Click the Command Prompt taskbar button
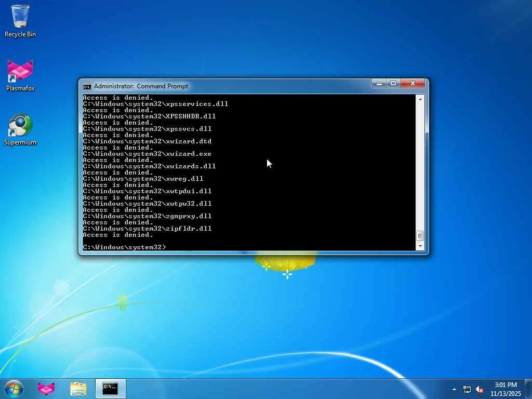Screen dimensions: 532x399 (x=111, y=389)
